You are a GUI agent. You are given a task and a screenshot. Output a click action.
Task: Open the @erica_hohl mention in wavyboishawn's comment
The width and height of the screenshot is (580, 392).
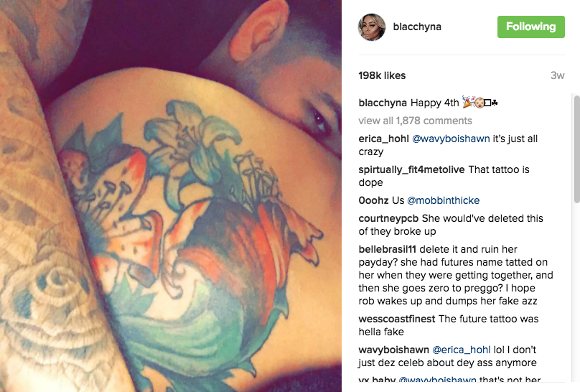[x=462, y=350]
